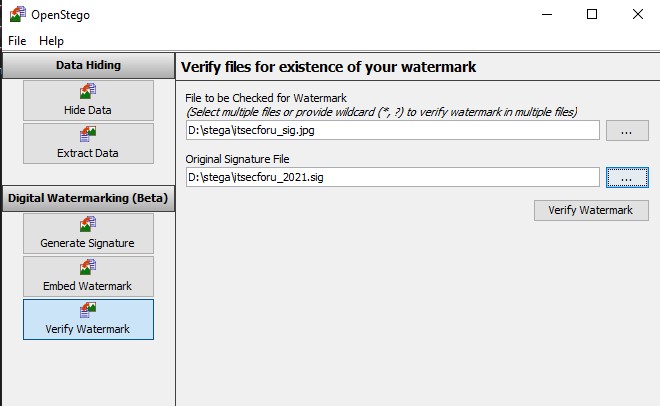Click the itsecforu_sig.jpg file path field
Image resolution: width=660 pixels, height=406 pixels.
coord(392,130)
